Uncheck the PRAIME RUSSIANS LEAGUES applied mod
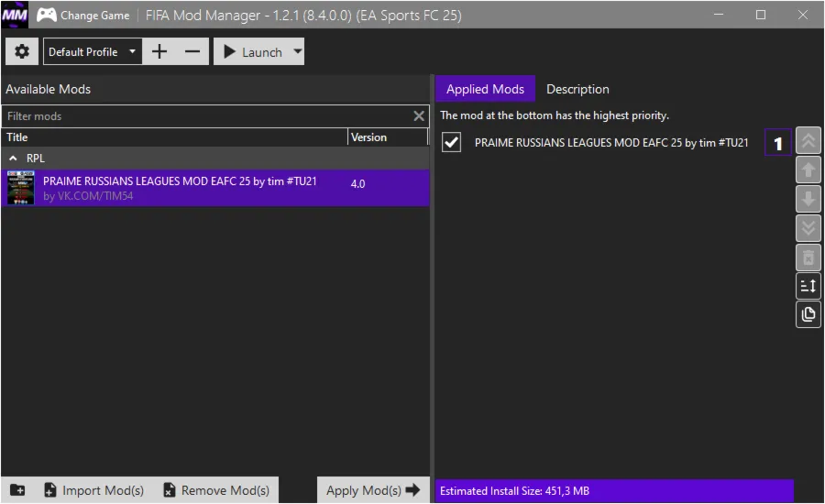The height and width of the screenshot is (504, 825). pyautogui.click(x=451, y=142)
